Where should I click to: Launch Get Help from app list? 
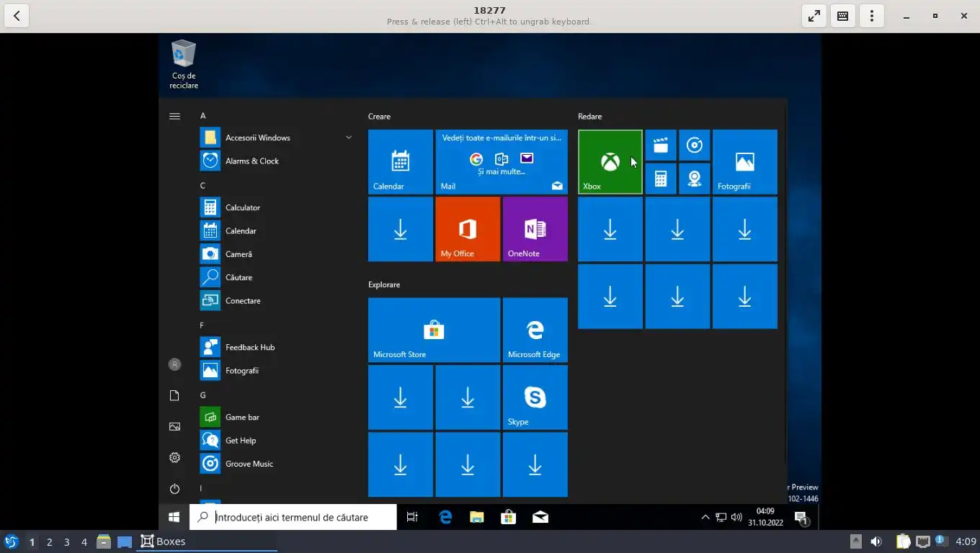[x=277, y=440]
